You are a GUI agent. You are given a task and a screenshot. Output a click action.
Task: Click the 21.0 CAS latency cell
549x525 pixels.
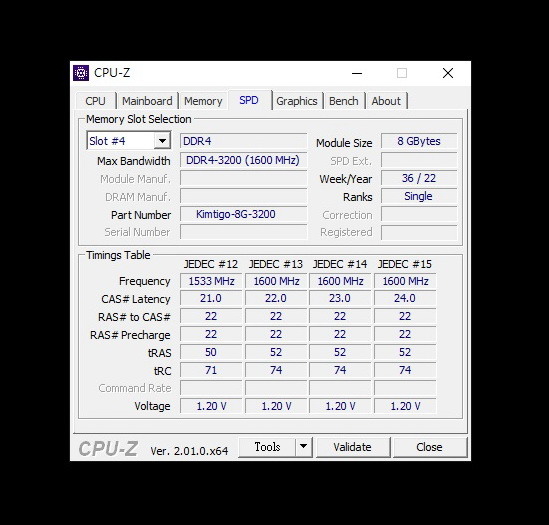coord(211,298)
